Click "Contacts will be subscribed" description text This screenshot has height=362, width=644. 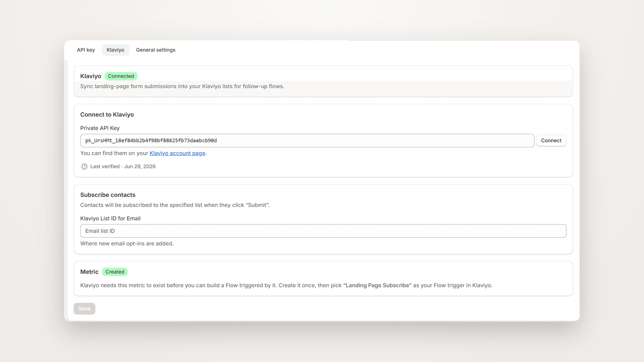(x=175, y=205)
